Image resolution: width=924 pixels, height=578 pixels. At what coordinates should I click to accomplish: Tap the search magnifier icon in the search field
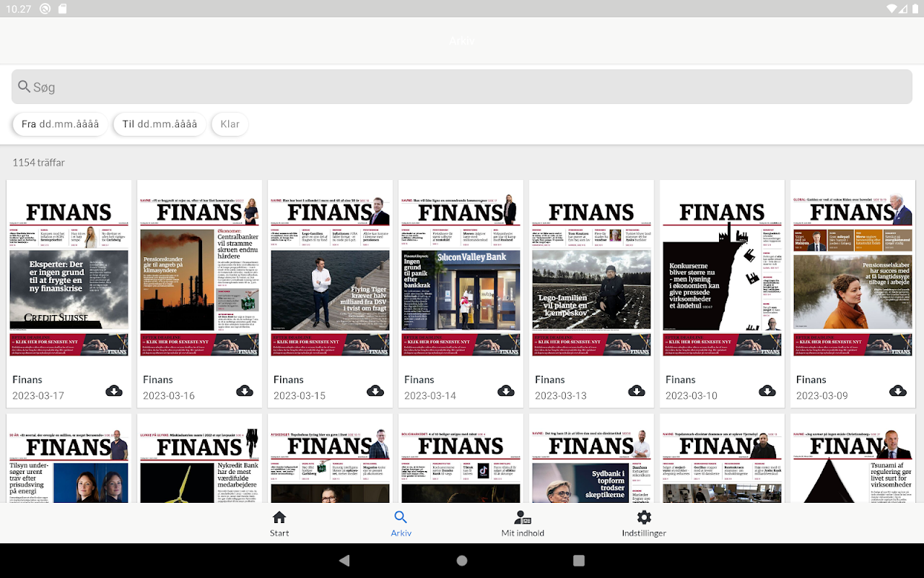click(x=25, y=87)
